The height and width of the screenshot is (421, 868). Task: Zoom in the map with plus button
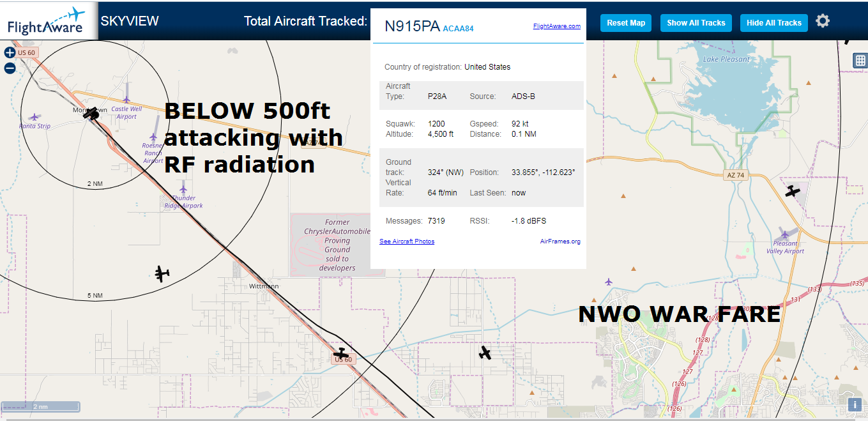[x=10, y=53]
